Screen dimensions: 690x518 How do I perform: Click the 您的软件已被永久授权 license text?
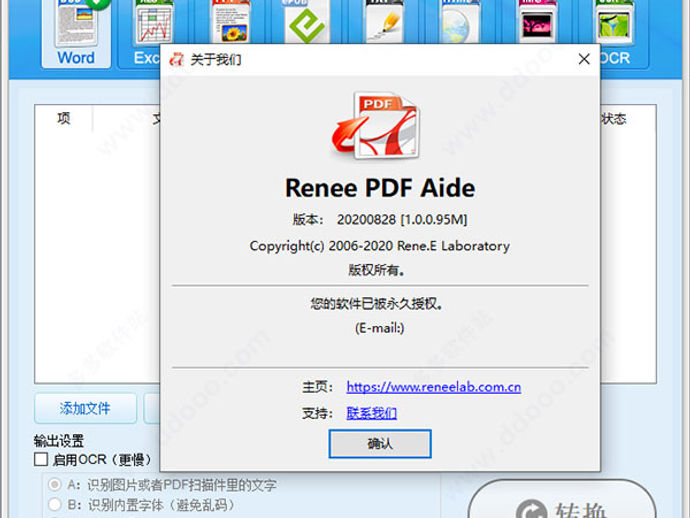point(377,303)
